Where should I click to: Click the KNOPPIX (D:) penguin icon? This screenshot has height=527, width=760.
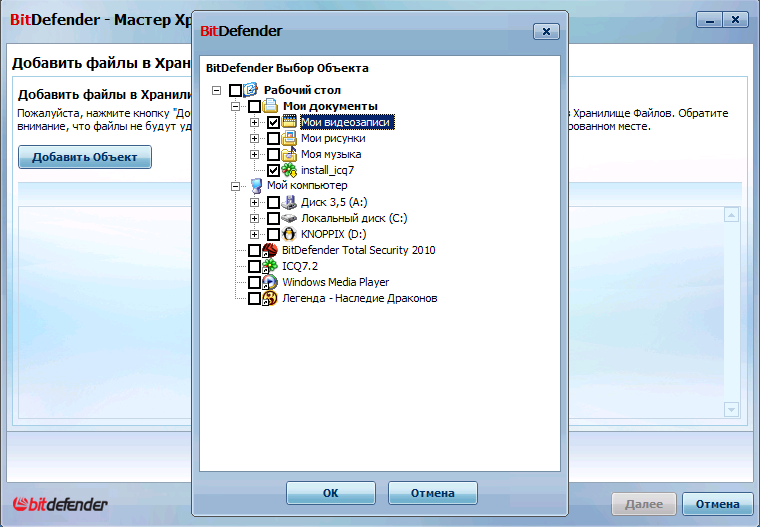coord(289,234)
